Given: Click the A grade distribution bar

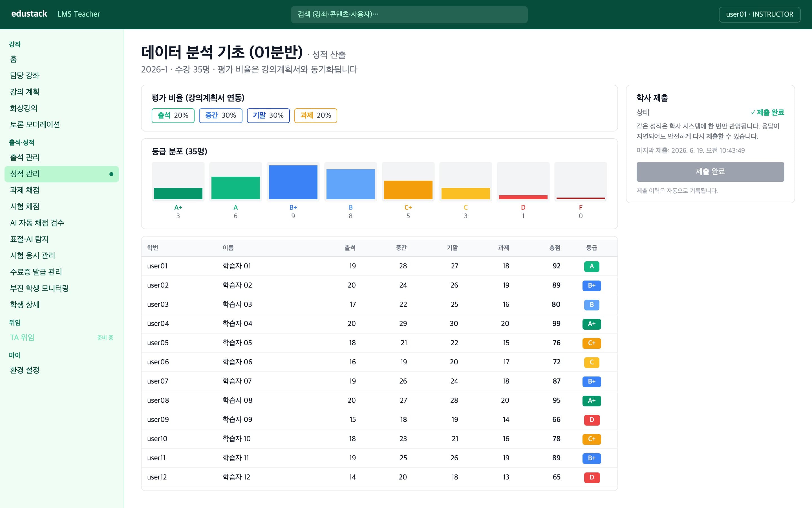Looking at the screenshot, I should click(235, 188).
